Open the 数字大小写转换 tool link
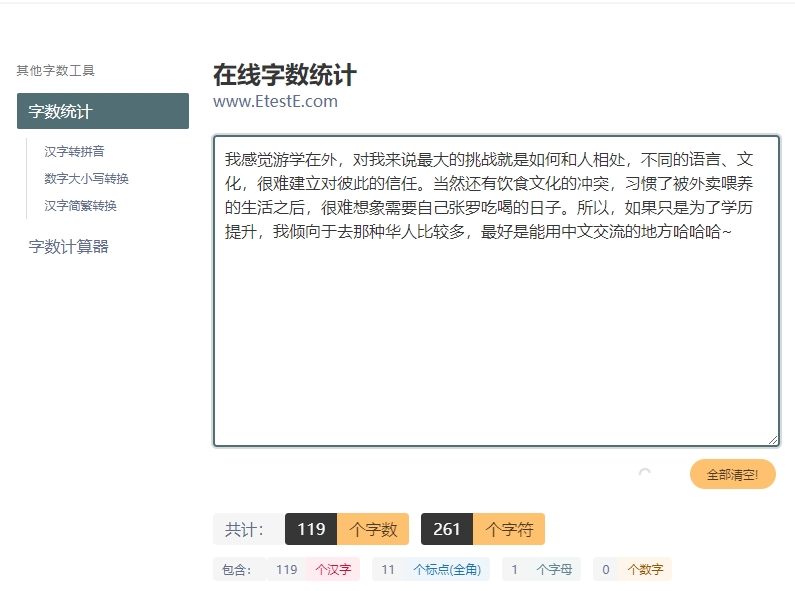The height and width of the screenshot is (591, 795). click(86, 178)
